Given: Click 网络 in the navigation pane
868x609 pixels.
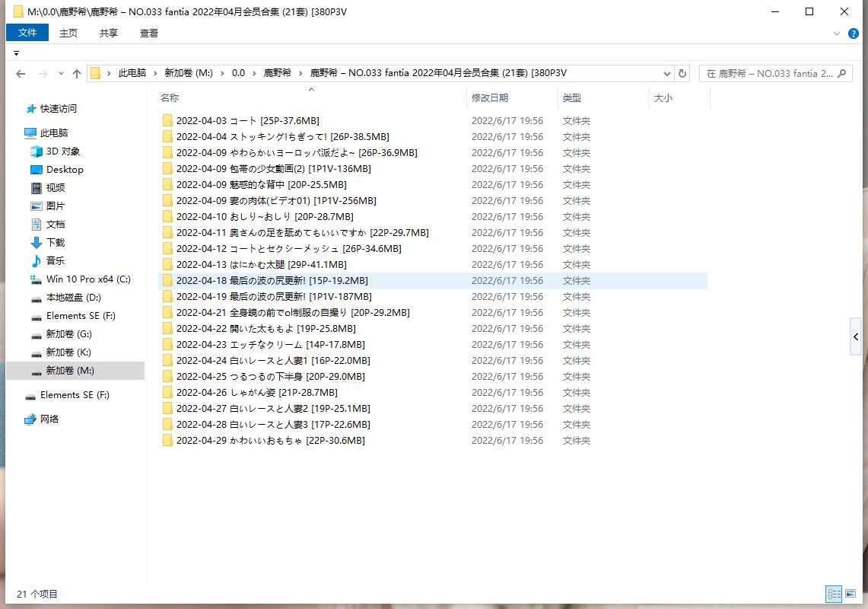Looking at the screenshot, I should point(49,419).
